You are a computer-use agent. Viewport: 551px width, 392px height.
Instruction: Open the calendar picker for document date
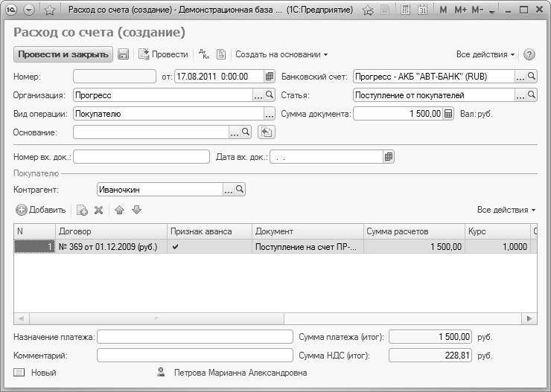point(270,76)
